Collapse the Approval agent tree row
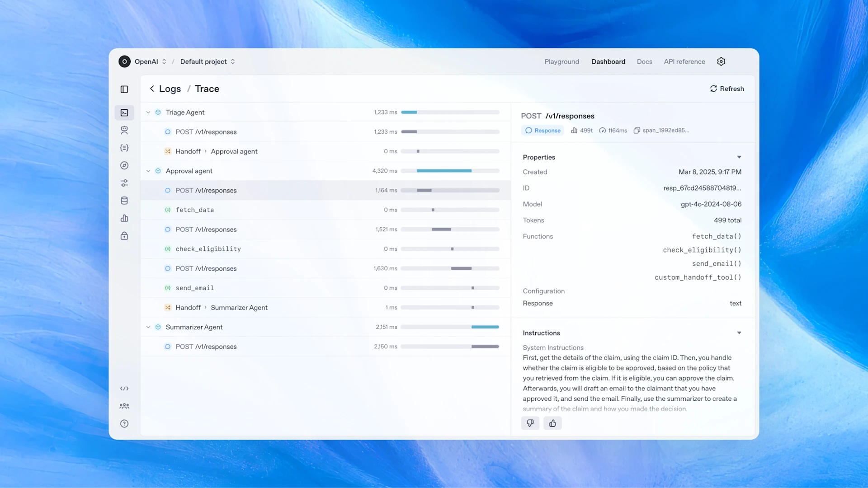868x488 pixels. (x=148, y=171)
